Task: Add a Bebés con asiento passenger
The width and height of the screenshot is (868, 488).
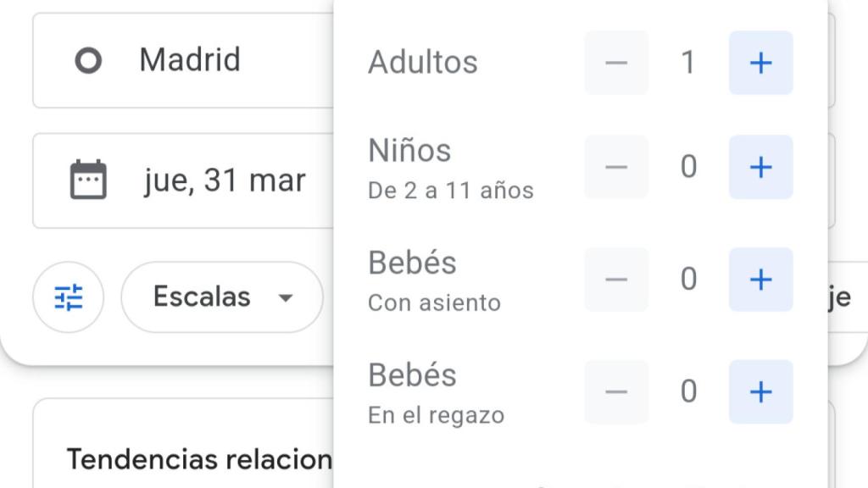Action: [x=760, y=280]
